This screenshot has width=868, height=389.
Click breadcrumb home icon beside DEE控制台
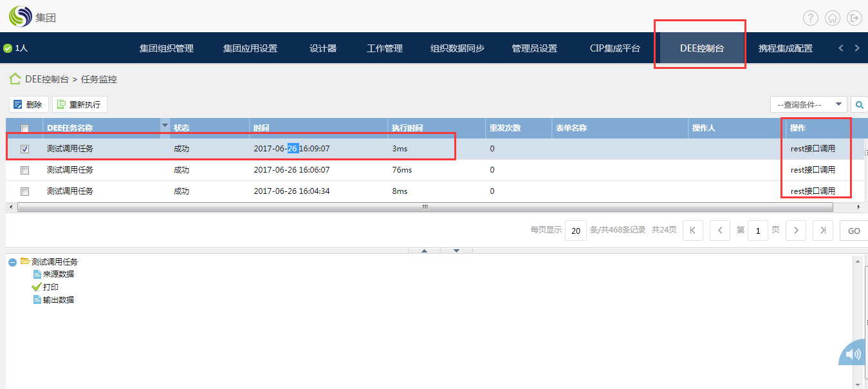tap(15, 79)
